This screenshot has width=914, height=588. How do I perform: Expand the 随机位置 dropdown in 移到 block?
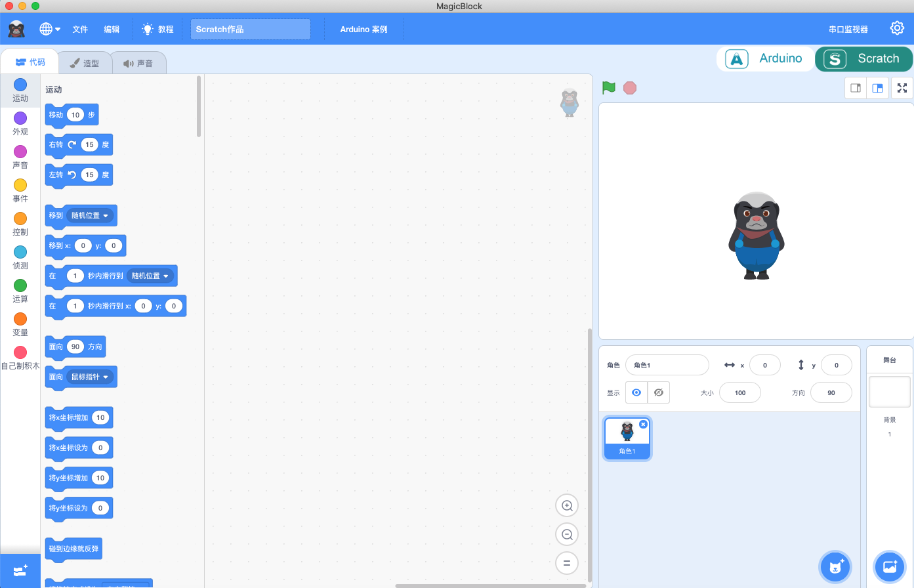coord(91,215)
